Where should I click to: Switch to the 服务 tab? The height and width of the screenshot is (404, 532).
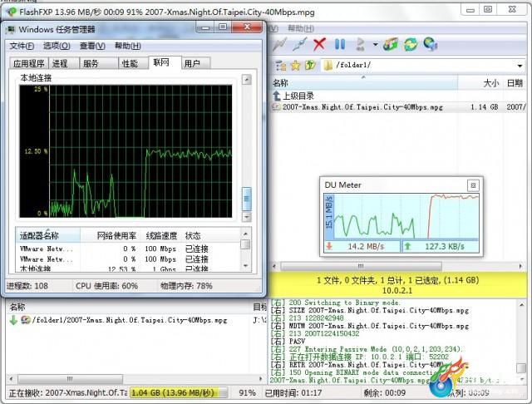[x=99, y=63]
